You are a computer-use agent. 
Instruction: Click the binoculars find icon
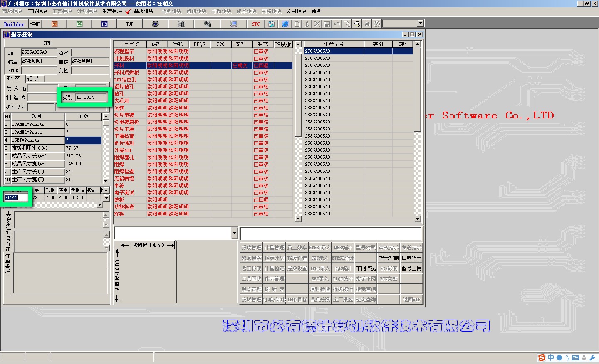tap(367, 24)
